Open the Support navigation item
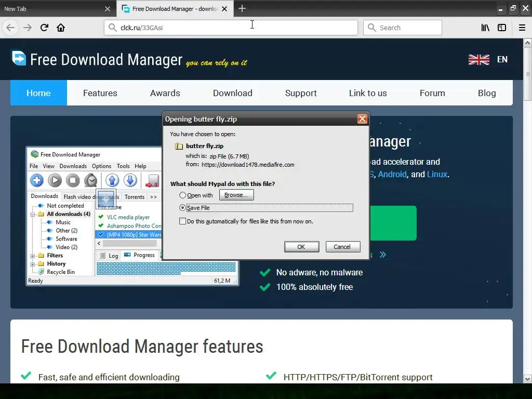Viewport: 532px width, 399px height. click(301, 93)
